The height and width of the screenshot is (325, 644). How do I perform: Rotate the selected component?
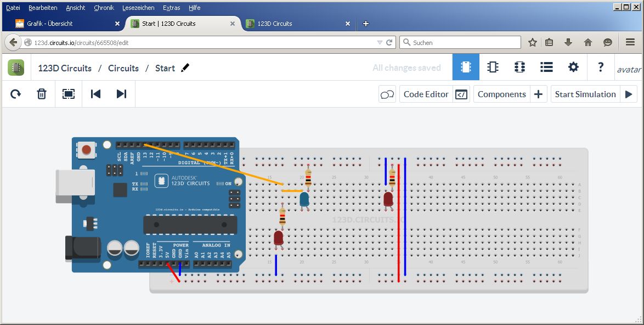coord(15,94)
